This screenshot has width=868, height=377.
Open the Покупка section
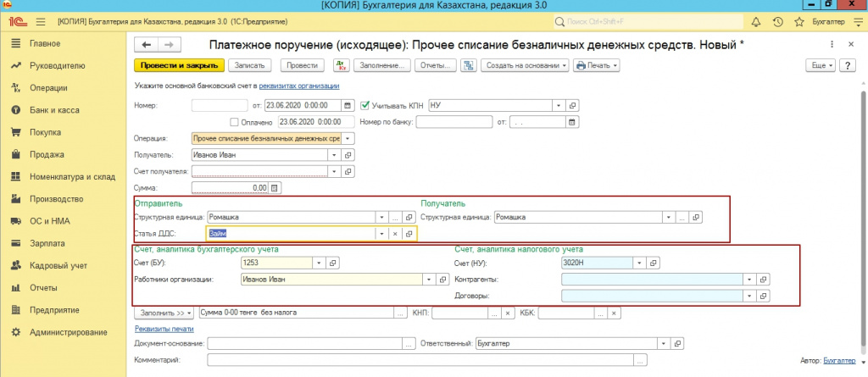point(46,132)
